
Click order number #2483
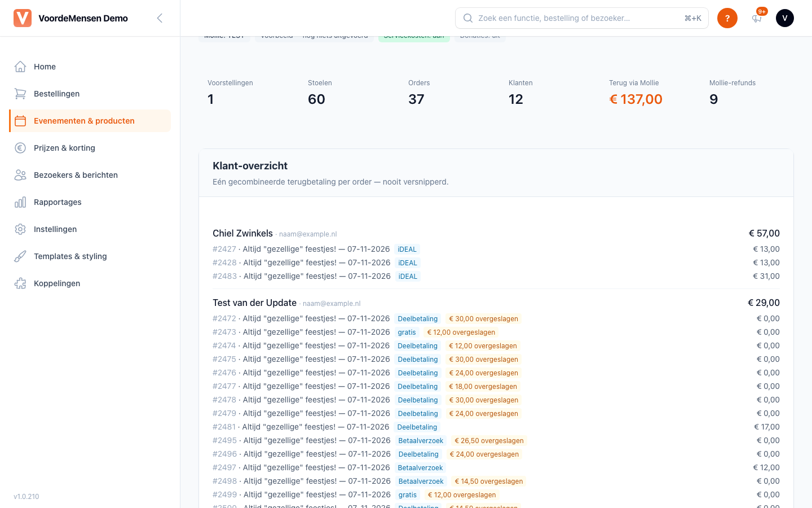point(224,276)
